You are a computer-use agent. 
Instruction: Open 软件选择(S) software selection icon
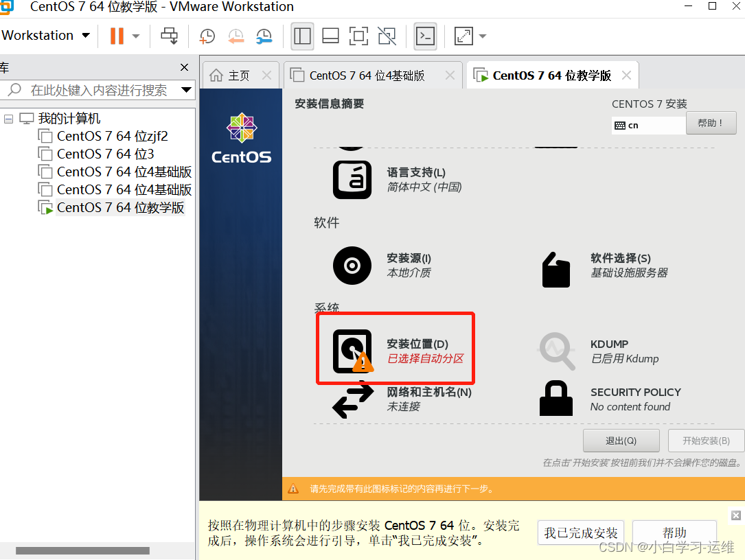[x=556, y=269]
